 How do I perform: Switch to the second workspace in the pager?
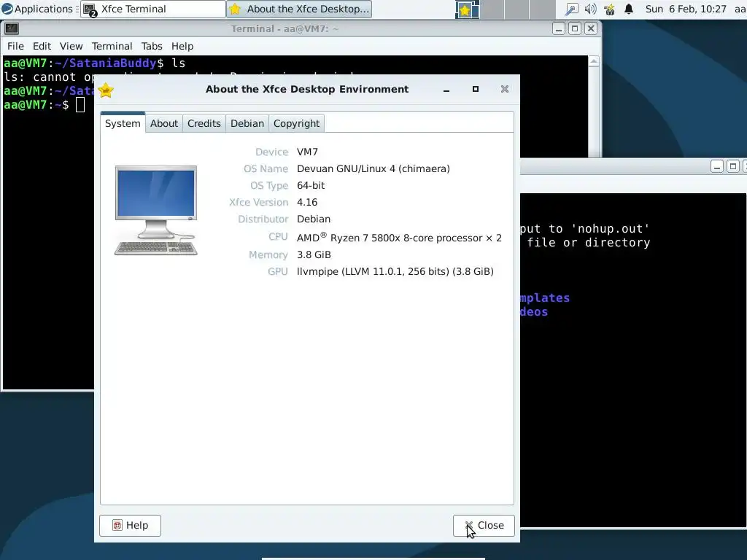[492, 9]
